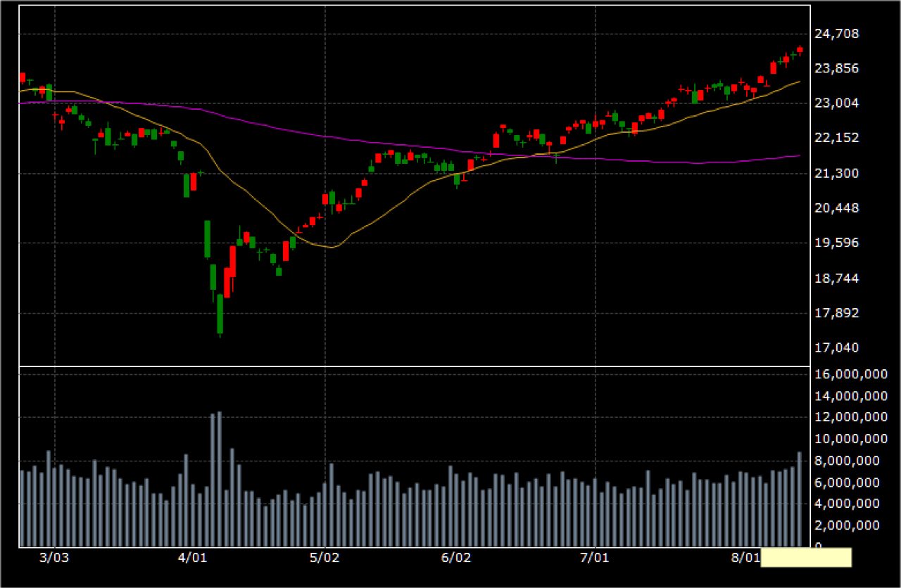Click the tallest volume bar in April
Viewport: 901px width, 588px height.
(x=220, y=479)
